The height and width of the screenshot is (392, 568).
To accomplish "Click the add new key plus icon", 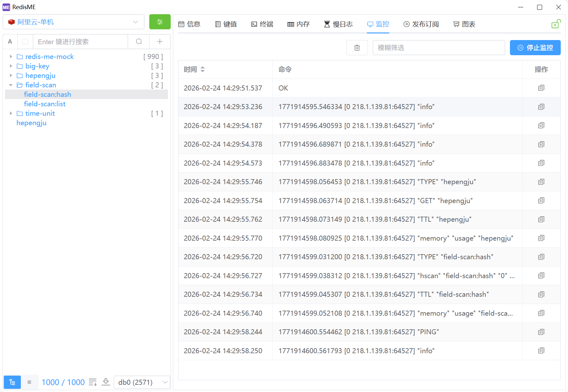I will [160, 42].
